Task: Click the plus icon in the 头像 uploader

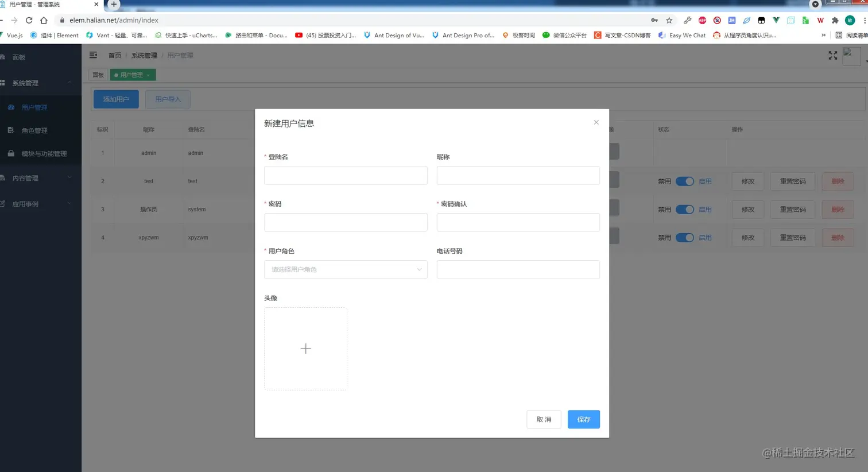Action: click(305, 349)
